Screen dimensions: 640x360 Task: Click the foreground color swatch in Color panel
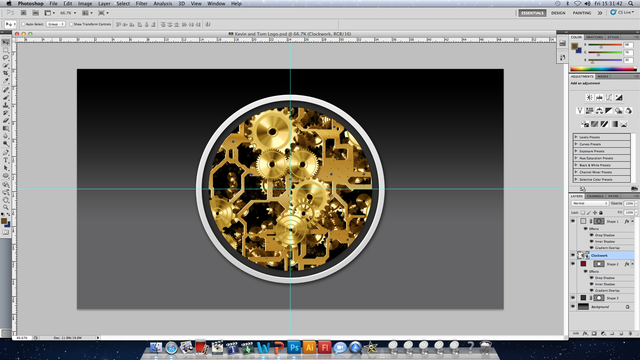point(575,46)
